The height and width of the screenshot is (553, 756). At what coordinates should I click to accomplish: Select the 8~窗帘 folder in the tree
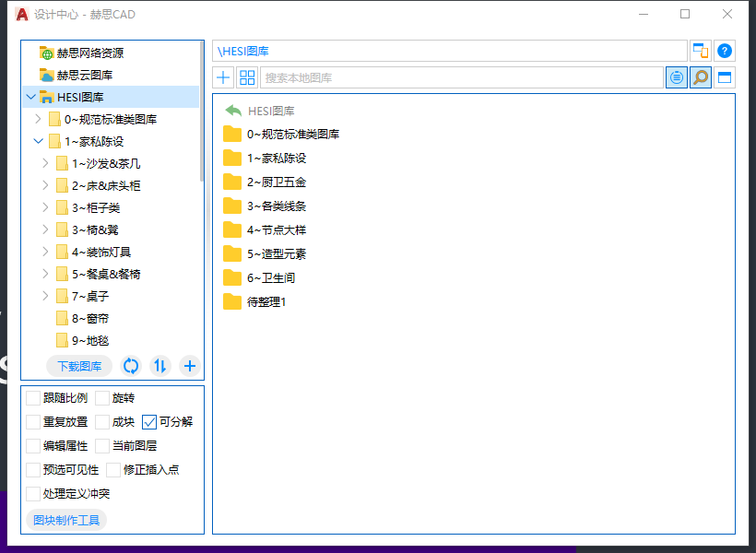pyautogui.click(x=82, y=318)
